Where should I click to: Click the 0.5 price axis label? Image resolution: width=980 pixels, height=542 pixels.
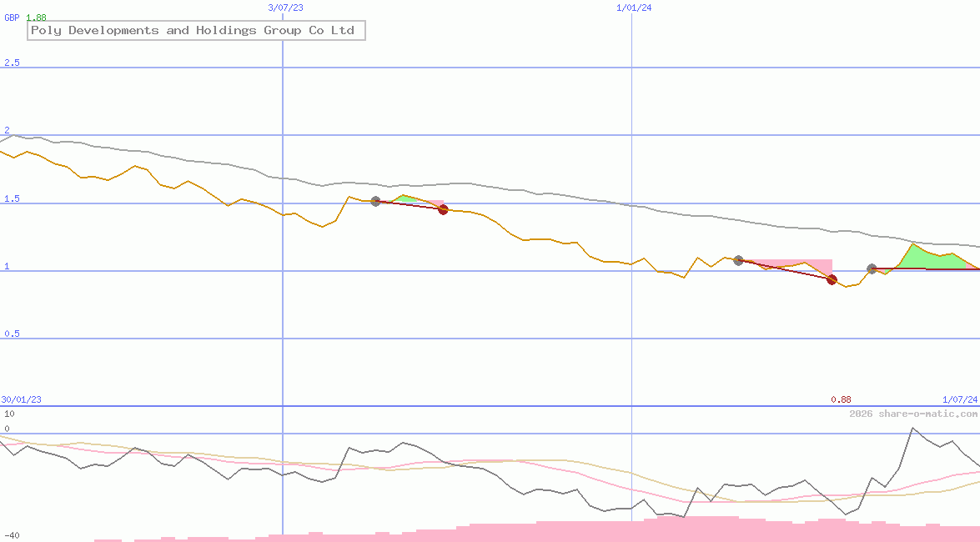tap(12, 334)
